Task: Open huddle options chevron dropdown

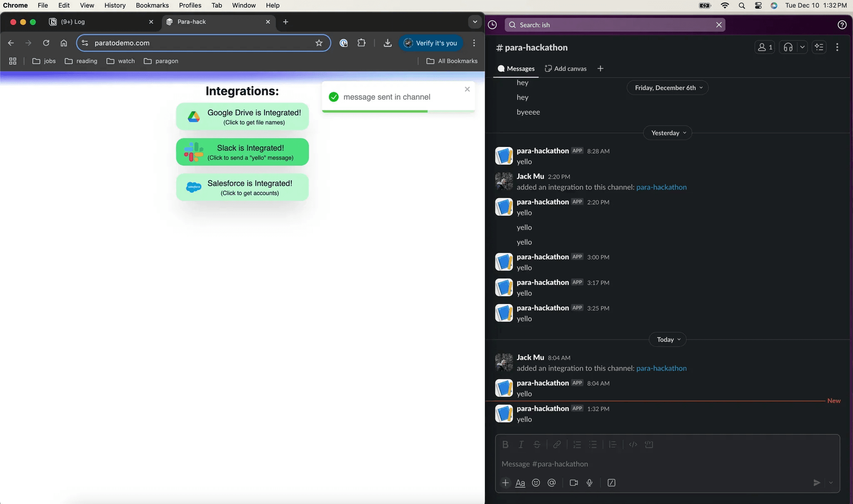Action: click(802, 47)
